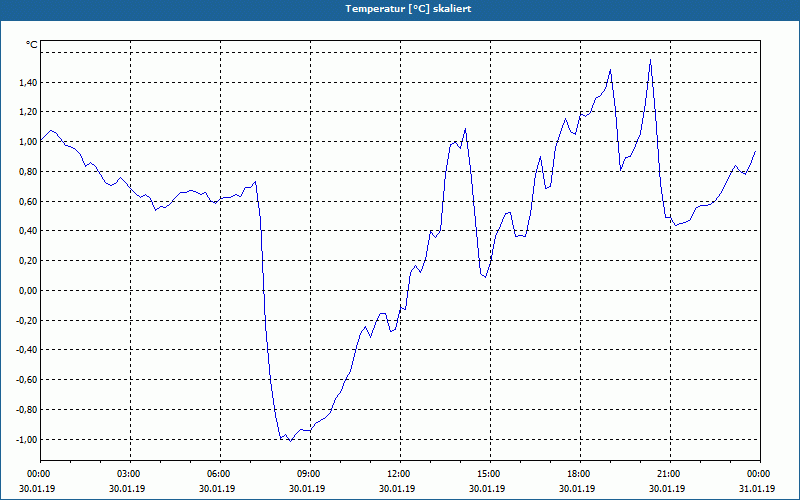Click the 18:00 time axis label
The width and height of the screenshot is (800, 500).
coord(580,474)
